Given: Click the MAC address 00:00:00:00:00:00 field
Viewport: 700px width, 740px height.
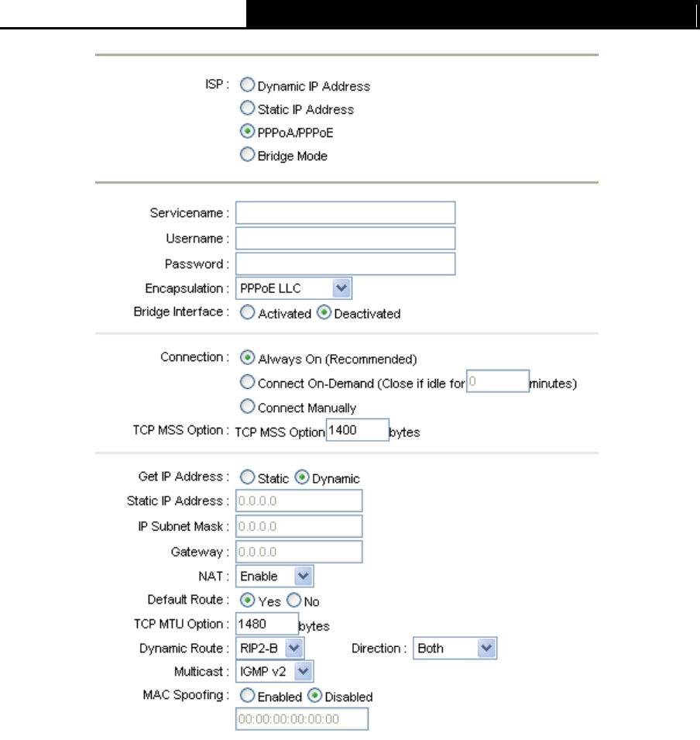Looking at the screenshot, I should pos(302,719).
